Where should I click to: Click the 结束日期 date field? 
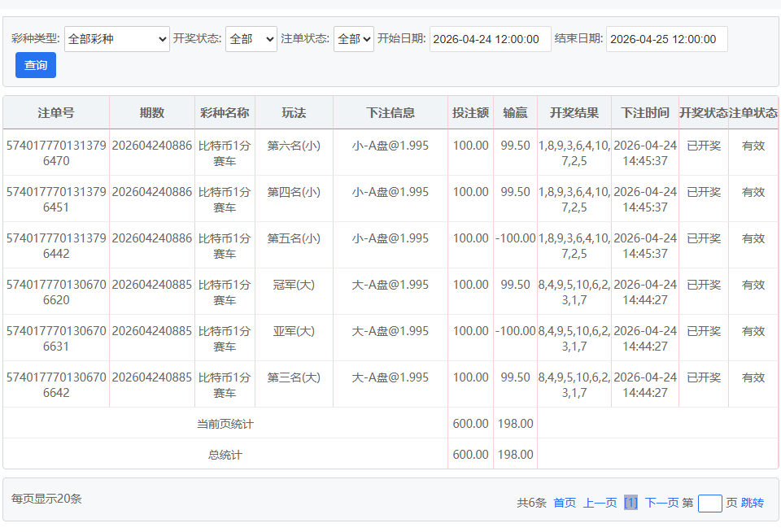pyautogui.click(x=666, y=39)
